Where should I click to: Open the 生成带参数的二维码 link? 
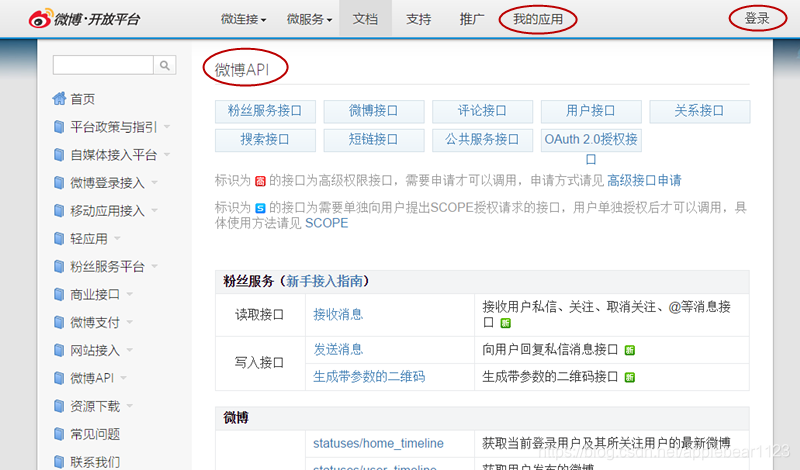(369, 377)
